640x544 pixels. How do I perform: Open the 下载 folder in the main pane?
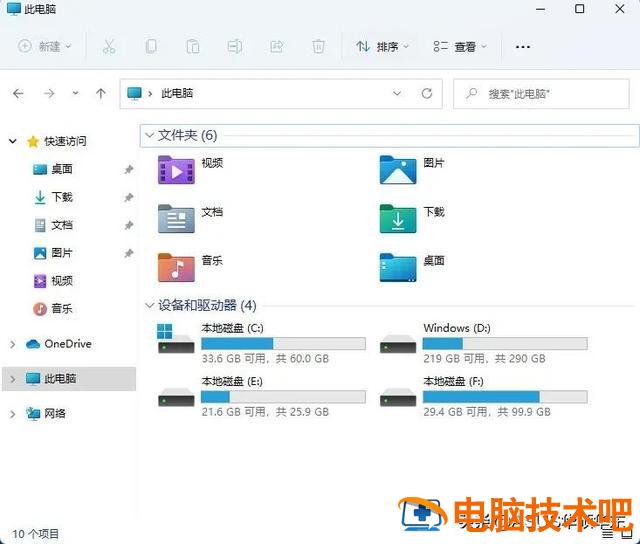[398, 219]
